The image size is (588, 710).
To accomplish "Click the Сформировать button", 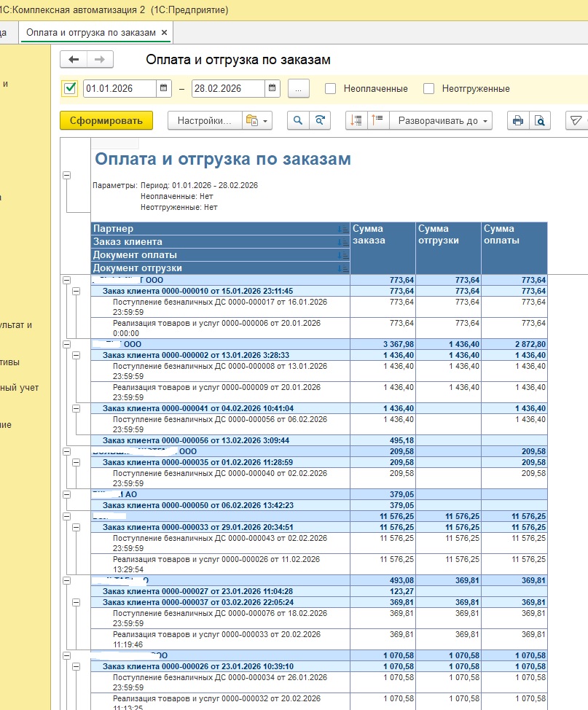I will 106,121.
